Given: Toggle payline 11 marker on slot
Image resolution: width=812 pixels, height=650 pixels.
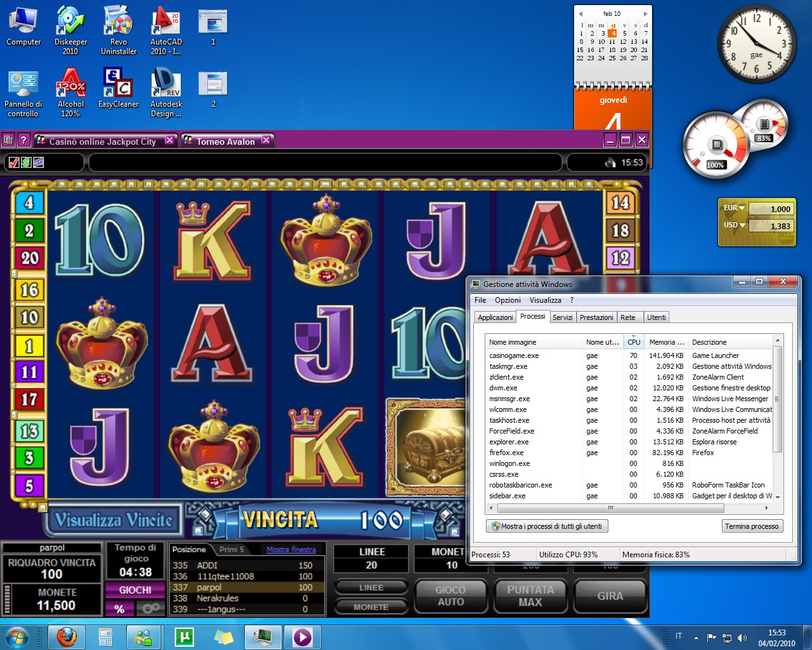Looking at the screenshot, I should (29, 372).
